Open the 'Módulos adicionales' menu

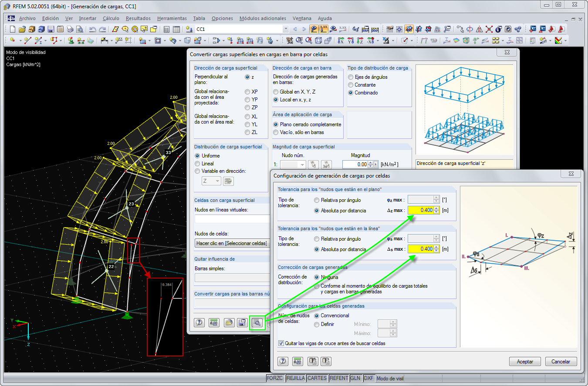[263, 18]
